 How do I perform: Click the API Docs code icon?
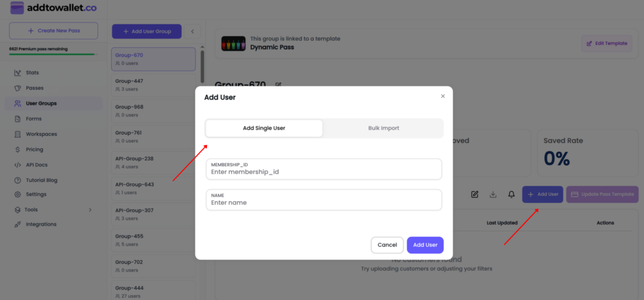pos(17,165)
